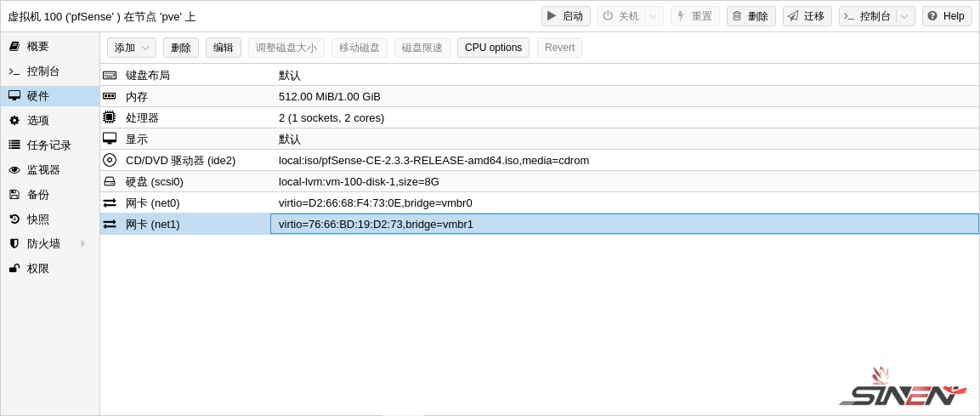Click the power icon on 关机 button
Viewport: 980px width, 416px height.
[x=608, y=15]
